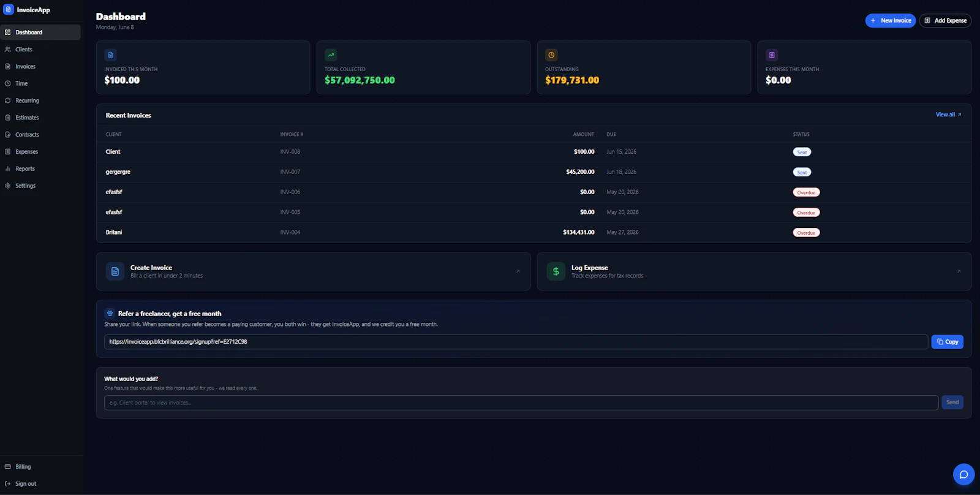Open Invoices in the sidebar

coord(40,67)
